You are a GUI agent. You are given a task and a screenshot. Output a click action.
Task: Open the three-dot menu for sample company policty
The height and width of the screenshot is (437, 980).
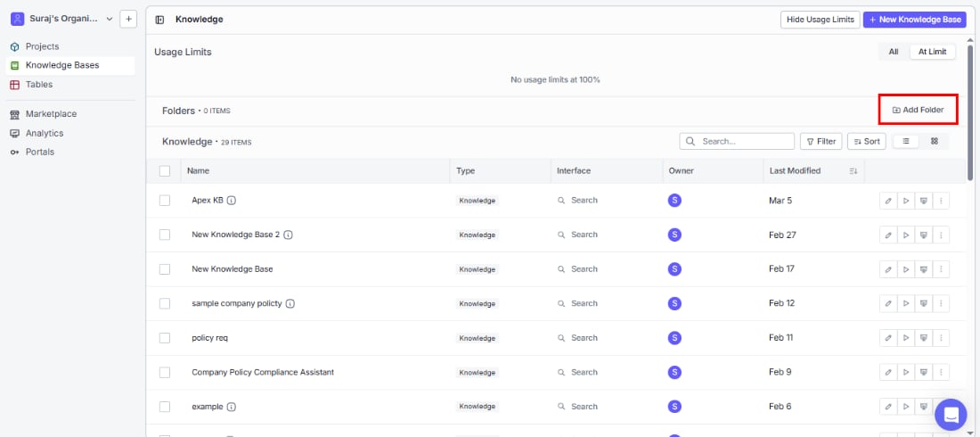pos(941,303)
